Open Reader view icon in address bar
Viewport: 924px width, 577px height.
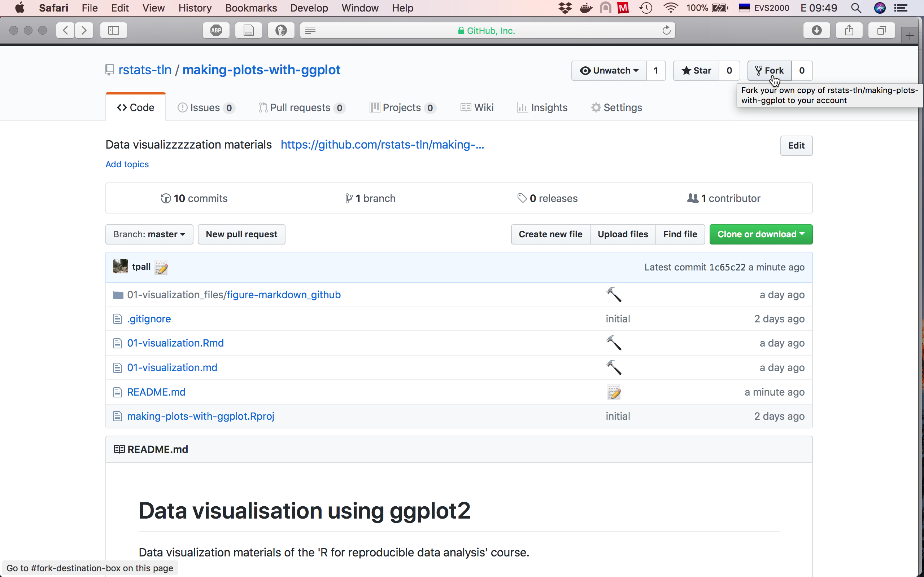tap(310, 31)
